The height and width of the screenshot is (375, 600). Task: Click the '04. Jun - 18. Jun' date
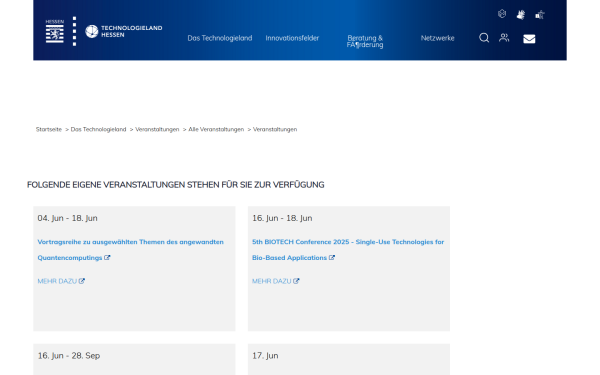click(67, 218)
